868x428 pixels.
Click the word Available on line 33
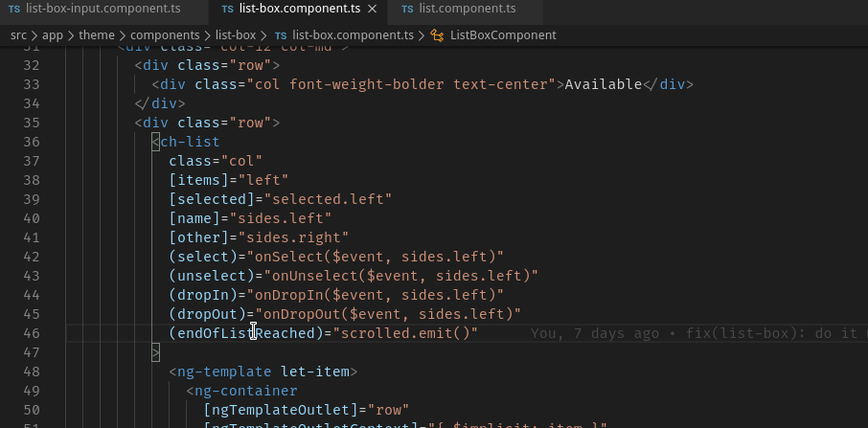[x=603, y=84]
